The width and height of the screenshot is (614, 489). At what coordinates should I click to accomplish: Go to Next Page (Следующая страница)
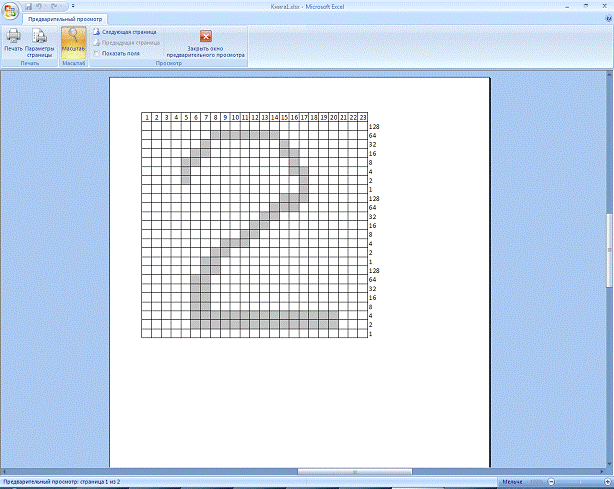coord(128,32)
